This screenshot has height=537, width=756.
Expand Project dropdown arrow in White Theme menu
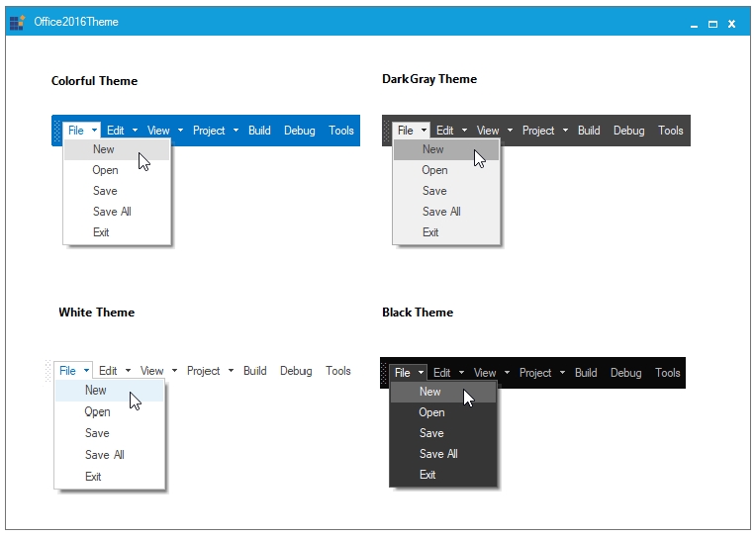tap(231, 371)
